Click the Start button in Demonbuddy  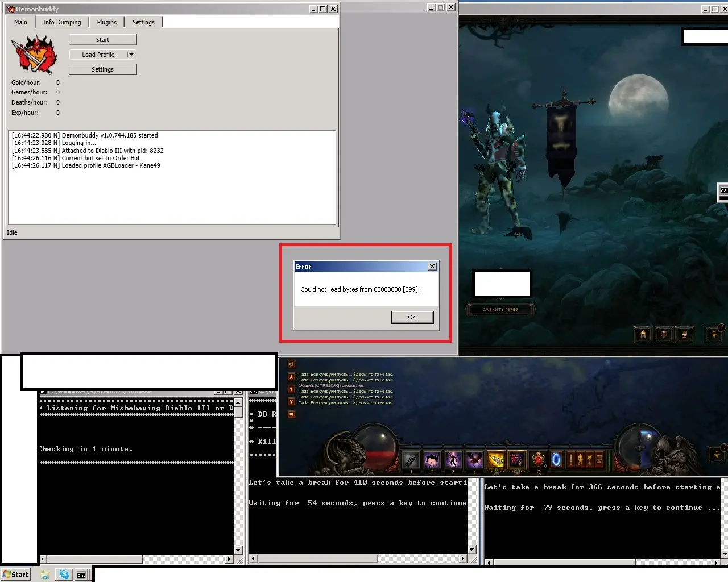(103, 40)
